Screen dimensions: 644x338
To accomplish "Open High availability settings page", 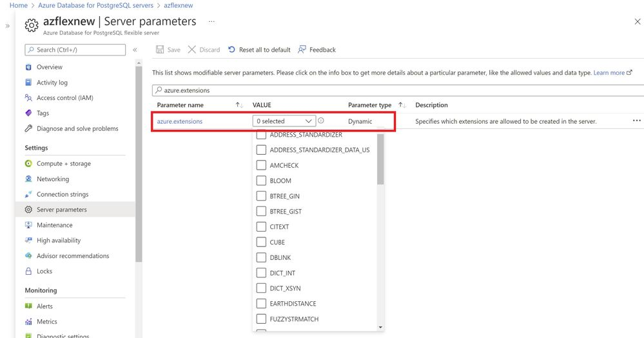I will 59,241.
